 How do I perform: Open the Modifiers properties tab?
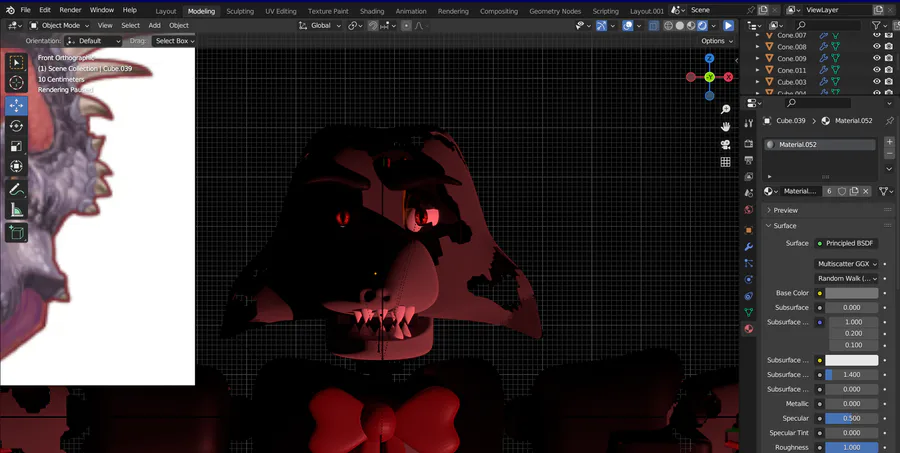[748, 247]
